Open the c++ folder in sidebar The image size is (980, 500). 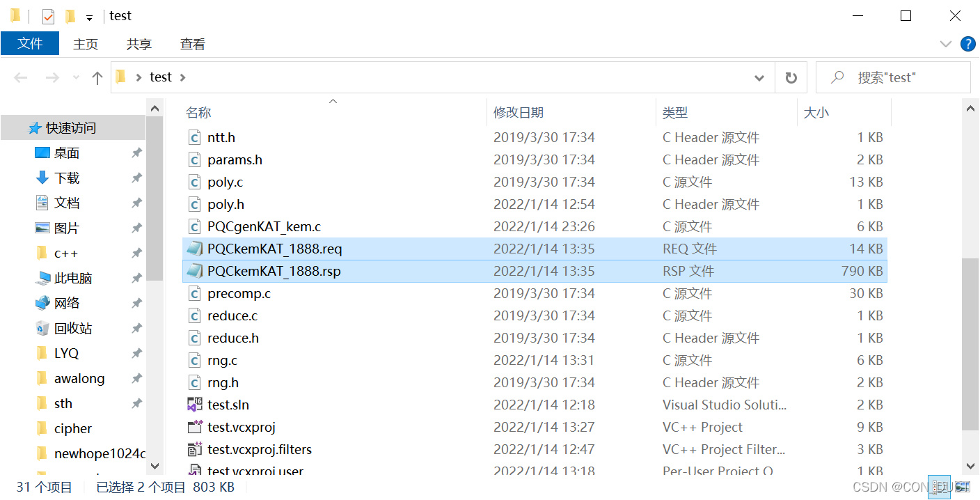coord(66,253)
